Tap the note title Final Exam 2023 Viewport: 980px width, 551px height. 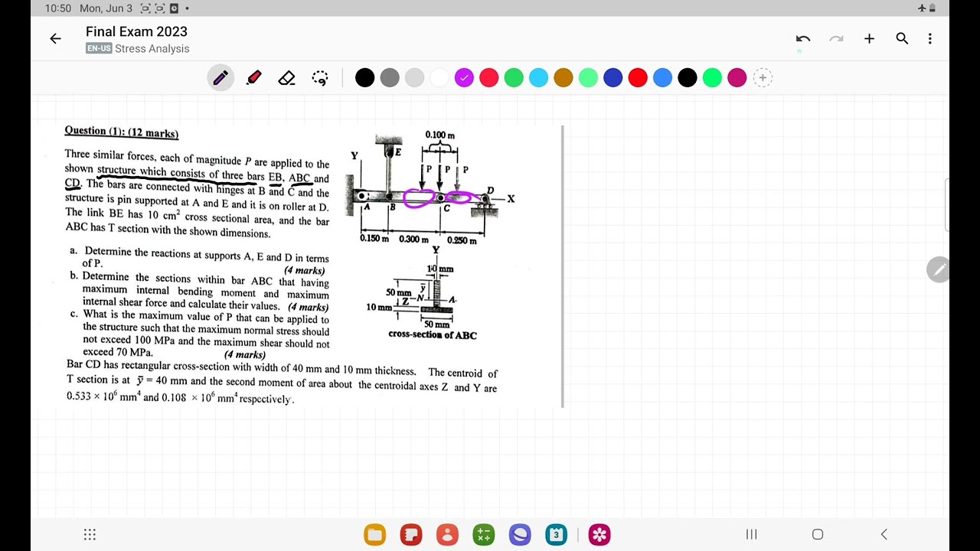[136, 31]
